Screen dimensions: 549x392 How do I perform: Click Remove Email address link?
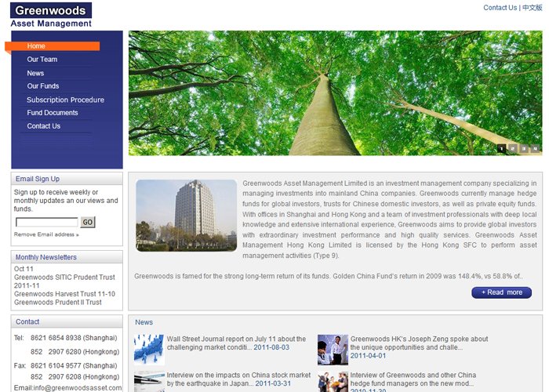pos(46,234)
